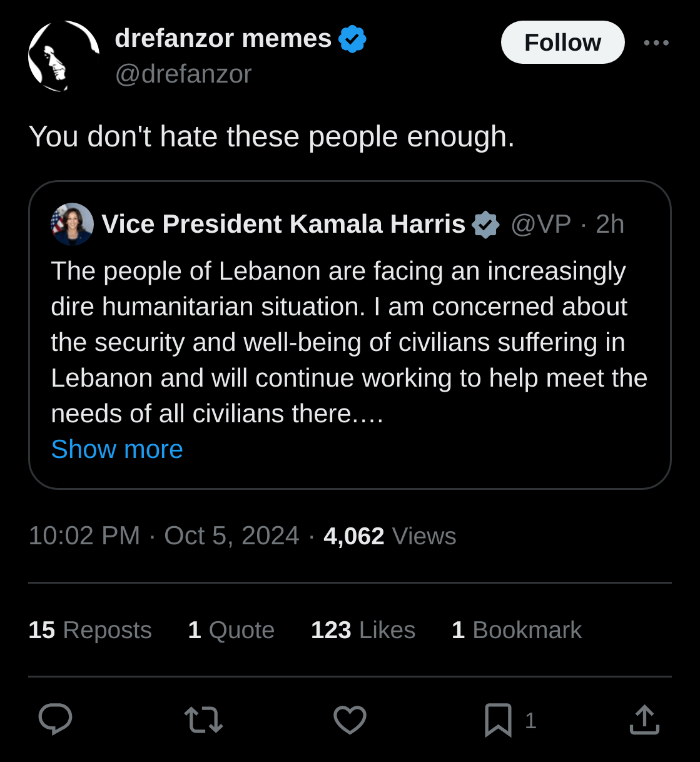Click the gray verified badge by Kamala Harris
The image size is (700, 762).
click(485, 225)
